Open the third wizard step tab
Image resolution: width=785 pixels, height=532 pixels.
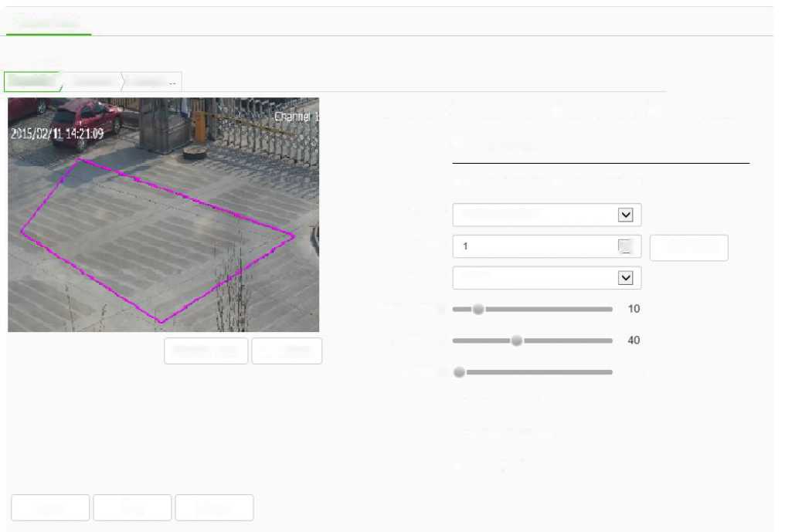click(151, 81)
